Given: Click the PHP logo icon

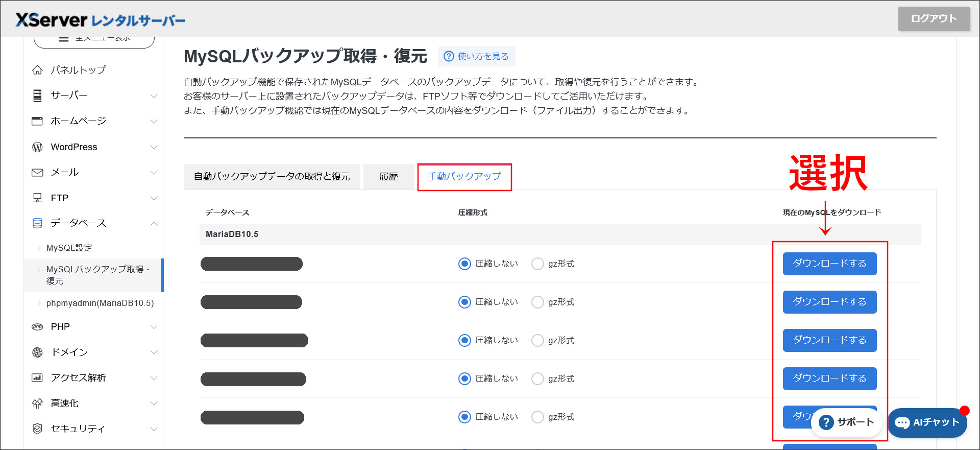Looking at the screenshot, I should [x=37, y=327].
